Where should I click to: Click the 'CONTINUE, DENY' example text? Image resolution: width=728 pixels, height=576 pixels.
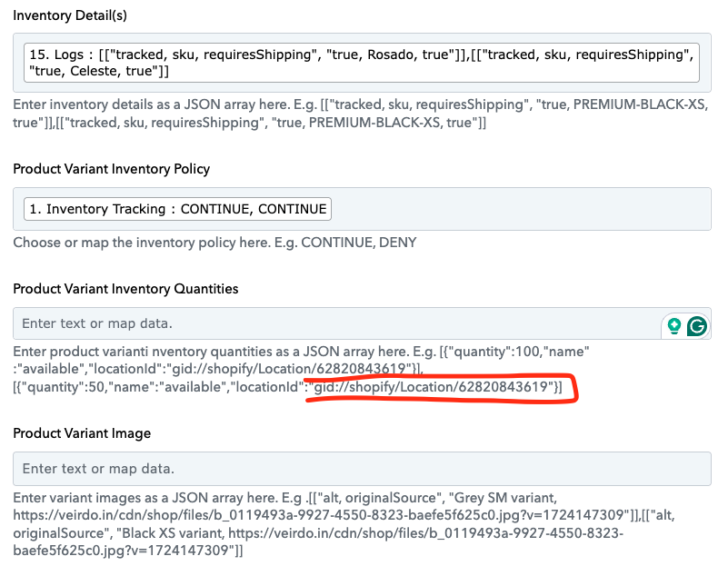click(x=359, y=243)
